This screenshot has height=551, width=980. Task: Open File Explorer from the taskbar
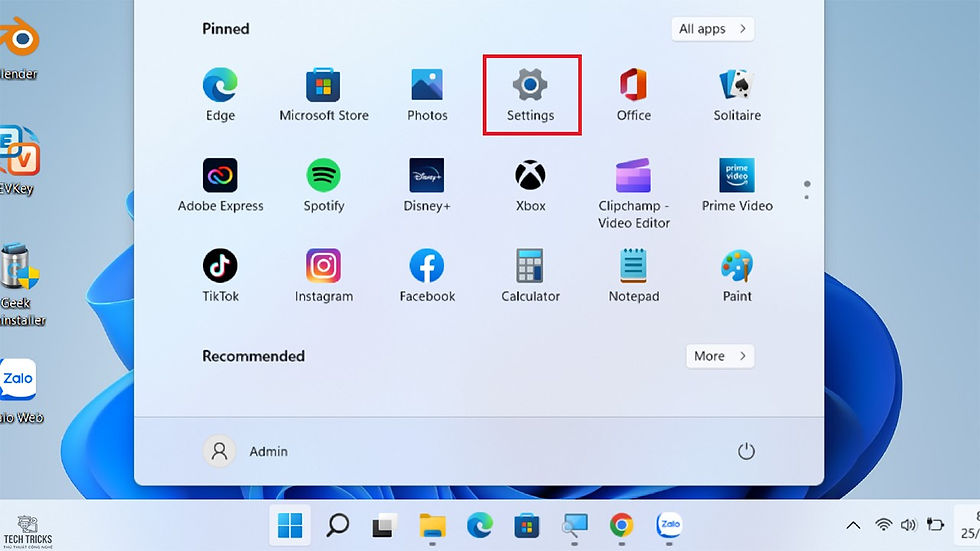coord(432,525)
